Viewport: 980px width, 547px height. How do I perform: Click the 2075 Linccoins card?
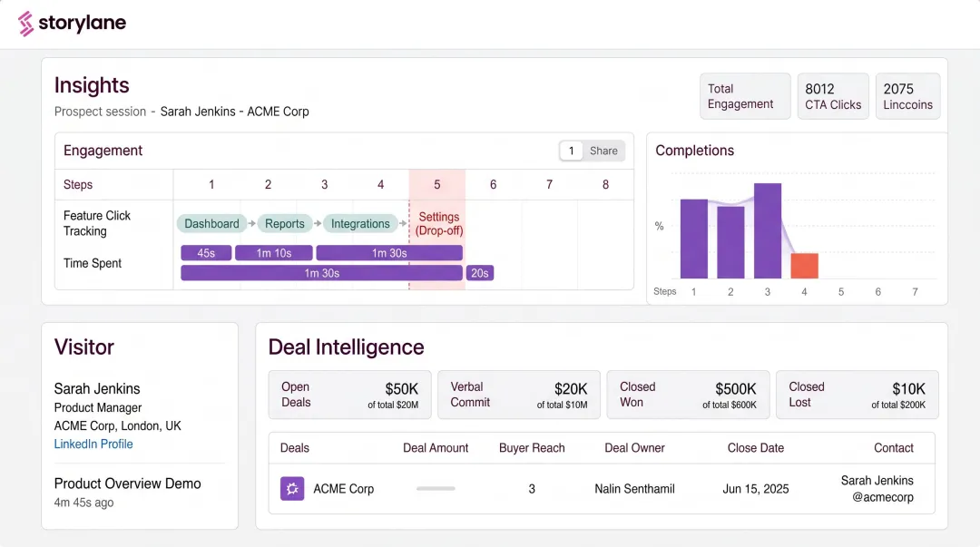tap(907, 96)
